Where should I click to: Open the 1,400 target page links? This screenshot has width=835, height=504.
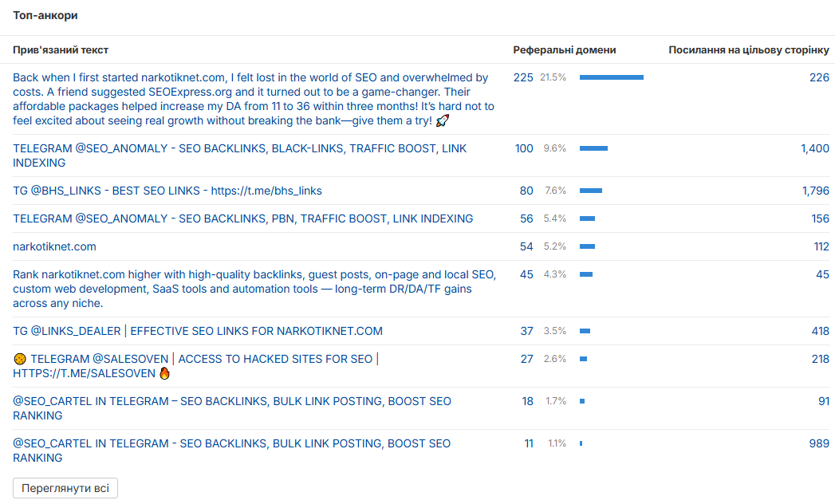(815, 148)
